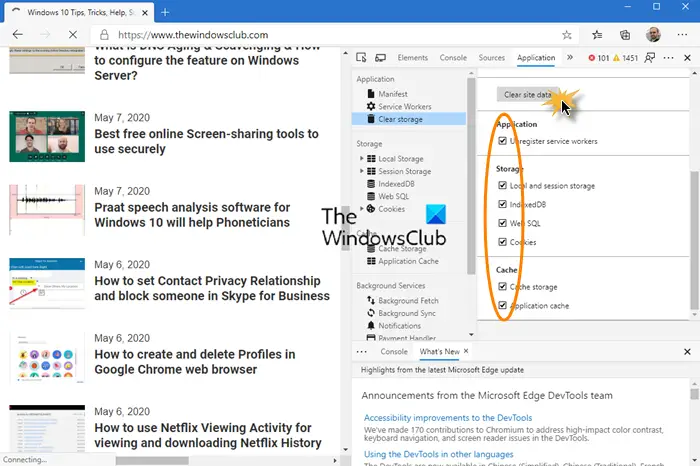Click the site lock icon in address bar

(x=104, y=35)
